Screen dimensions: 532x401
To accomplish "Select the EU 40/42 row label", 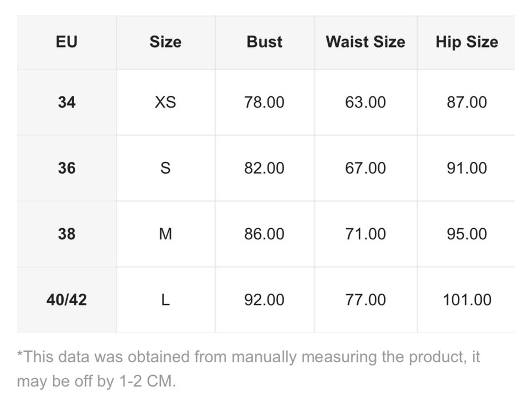I will pos(67,299).
